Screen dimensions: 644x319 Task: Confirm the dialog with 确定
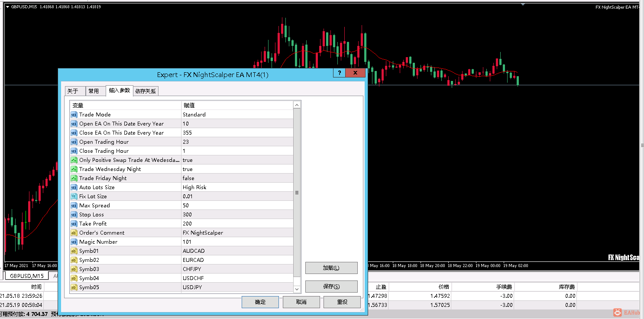[260, 302]
